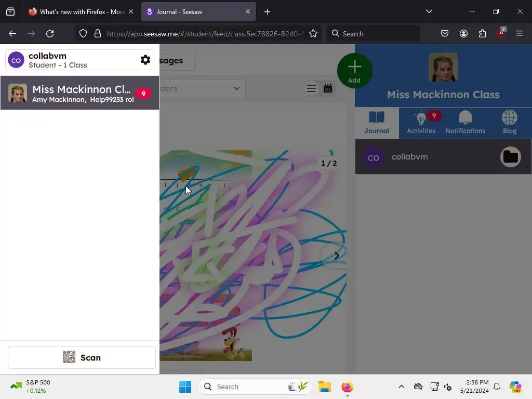Open list all tabs dropdown
Screen dimensions: 532x399
(x=429, y=11)
